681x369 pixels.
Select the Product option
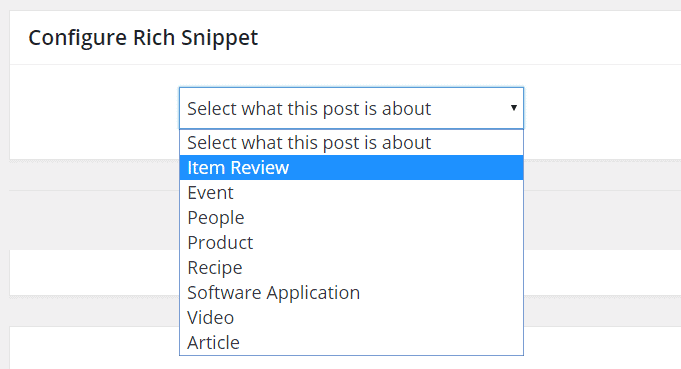click(351, 242)
